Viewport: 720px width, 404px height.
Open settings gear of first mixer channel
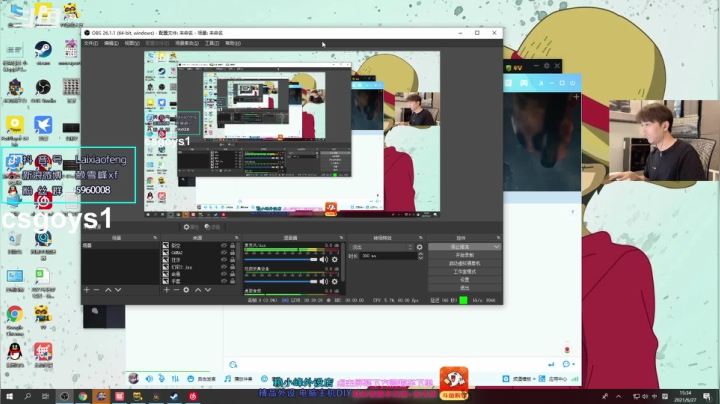(x=335, y=259)
